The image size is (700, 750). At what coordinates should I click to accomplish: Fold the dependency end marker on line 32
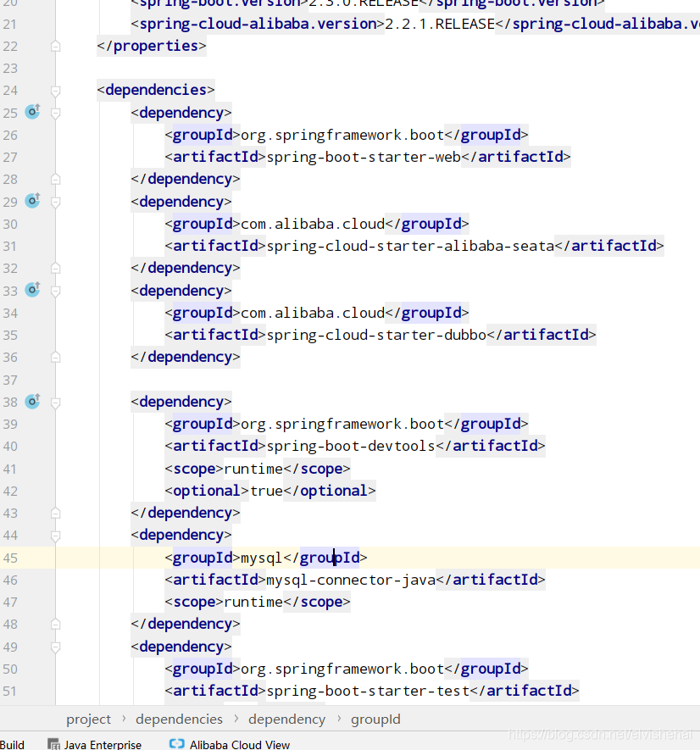coord(55,269)
